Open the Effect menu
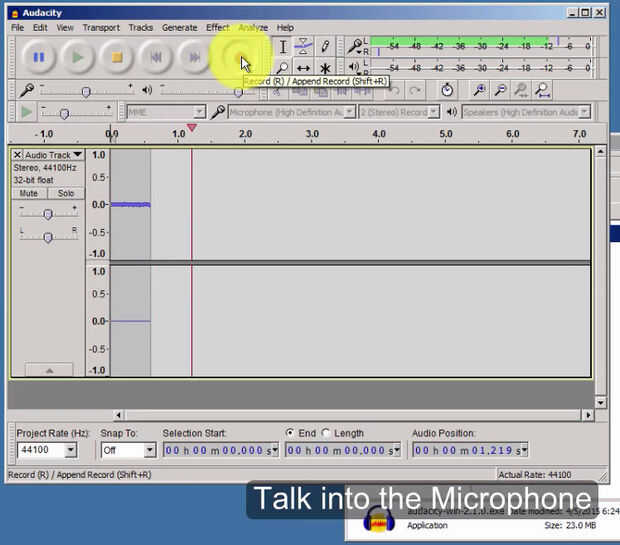This screenshot has height=545, width=620. click(x=217, y=28)
